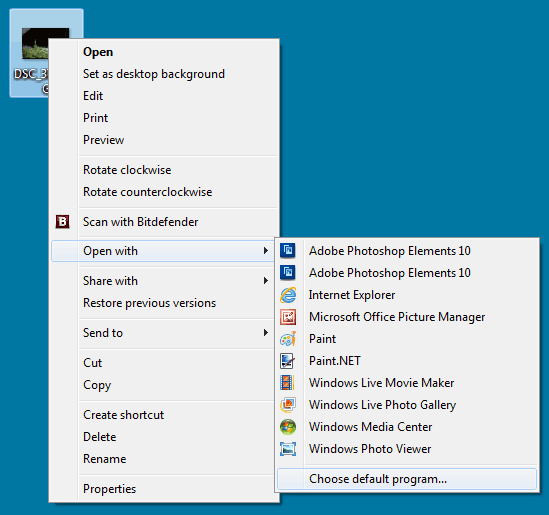The height and width of the screenshot is (515, 549).
Task: Open the Open with menu entry
Action: click(163, 251)
